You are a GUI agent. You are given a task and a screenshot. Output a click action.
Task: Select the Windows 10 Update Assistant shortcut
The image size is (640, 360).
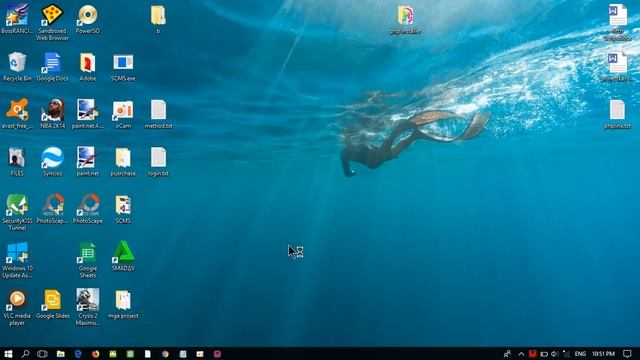point(17,260)
